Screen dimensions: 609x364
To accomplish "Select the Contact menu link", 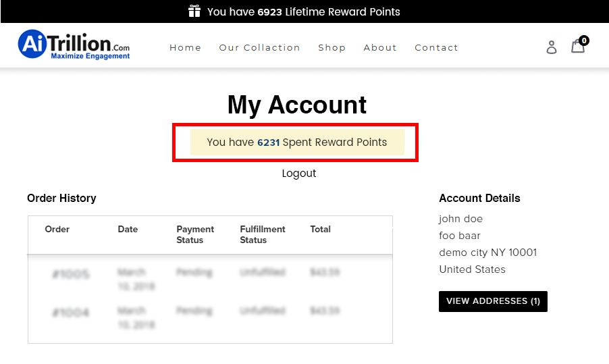I will [x=436, y=47].
